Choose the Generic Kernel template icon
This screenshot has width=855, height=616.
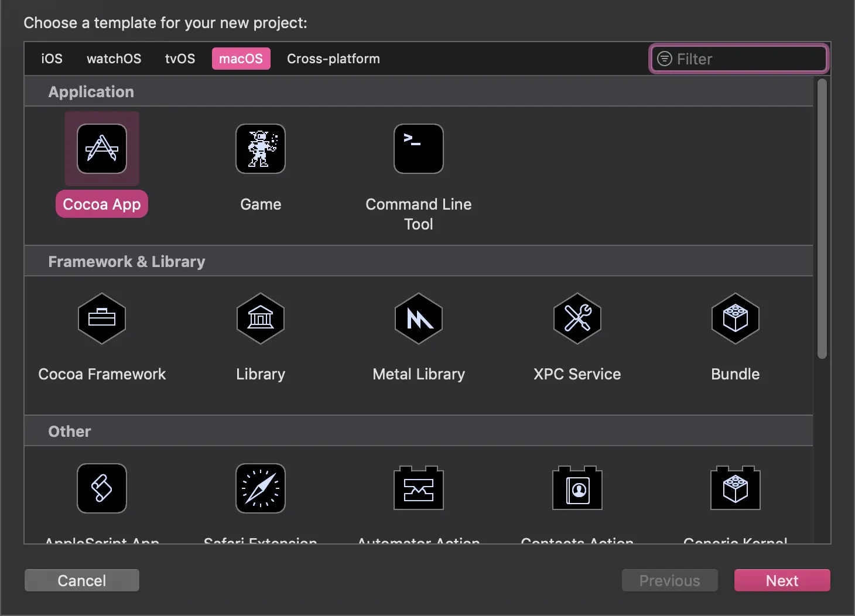click(x=736, y=488)
